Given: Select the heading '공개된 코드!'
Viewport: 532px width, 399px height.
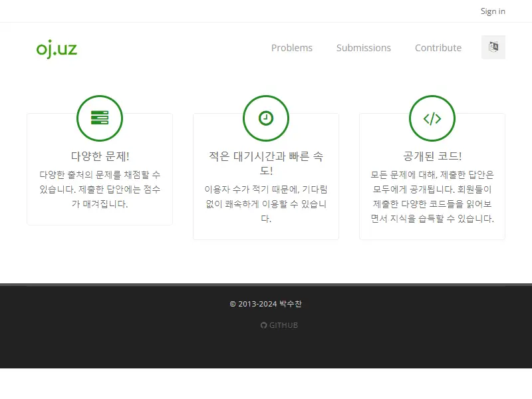Looking at the screenshot, I should click(432, 156).
